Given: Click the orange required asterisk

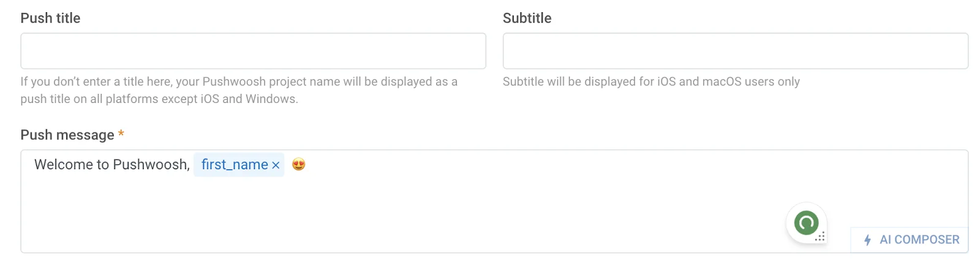Looking at the screenshot, I should coord(121,134).
